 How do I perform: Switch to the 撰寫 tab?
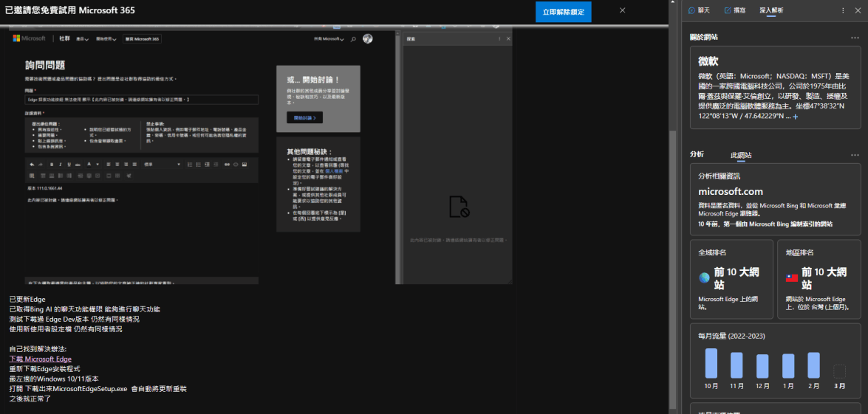pyautogui.click(x=735, y=10)
